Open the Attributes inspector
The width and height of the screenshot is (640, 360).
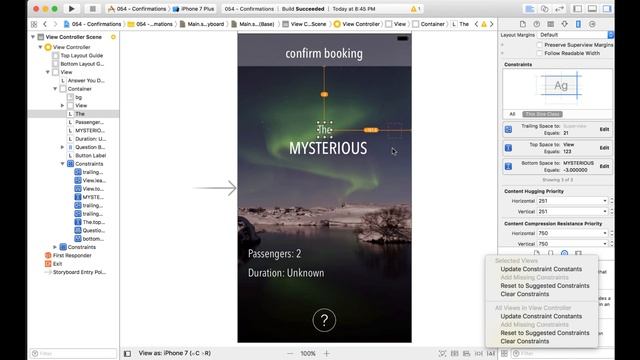pyautogui.click(x=564, y=24)
